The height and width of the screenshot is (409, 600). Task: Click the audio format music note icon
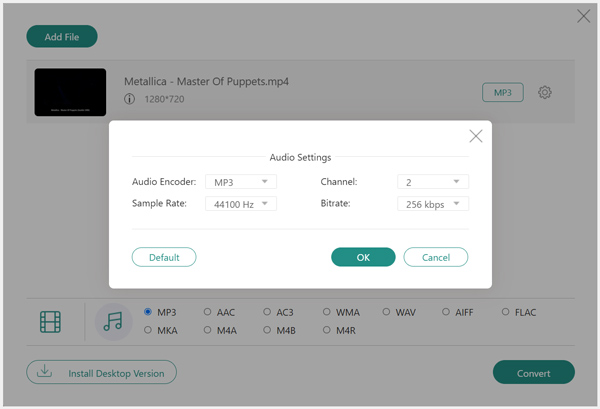(113, 322)
